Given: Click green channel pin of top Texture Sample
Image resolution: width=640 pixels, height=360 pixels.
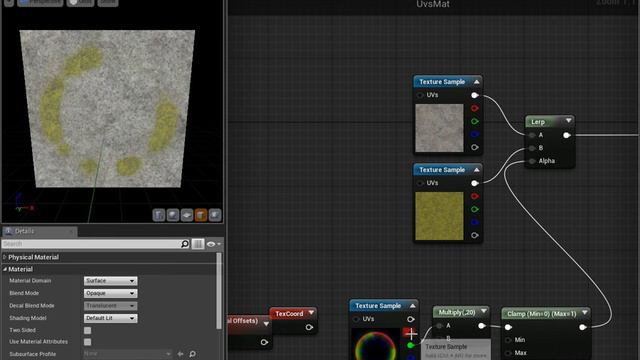Looking at the screenshot, I should (474, 121).
